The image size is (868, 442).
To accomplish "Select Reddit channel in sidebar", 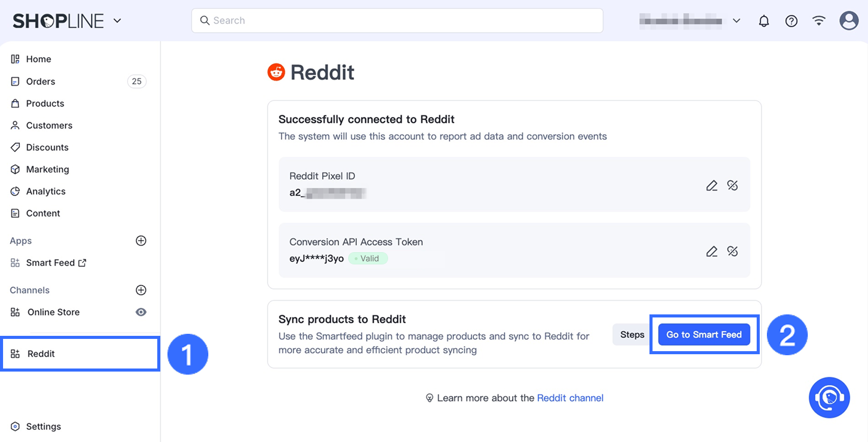I will (41, 354).
